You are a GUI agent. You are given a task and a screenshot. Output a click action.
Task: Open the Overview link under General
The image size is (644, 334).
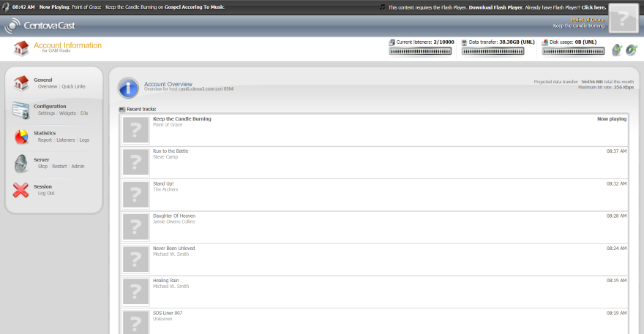click(x=48, y=86)
